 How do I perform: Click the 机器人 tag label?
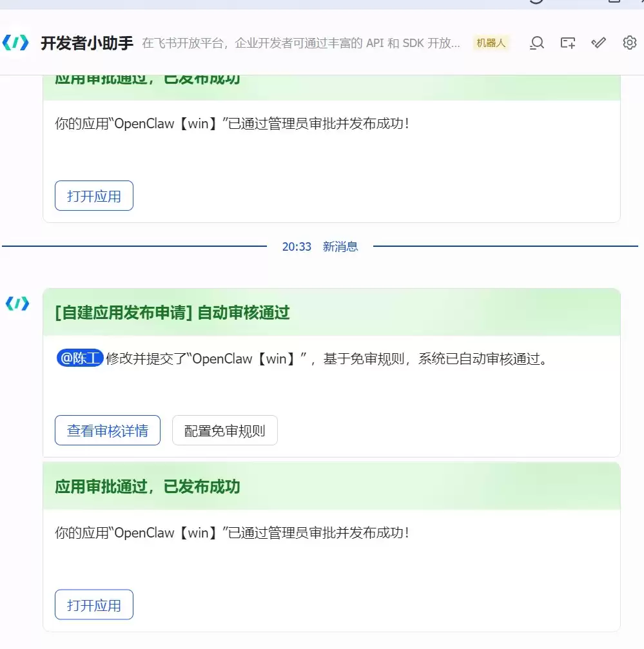[x=491, y=43]
